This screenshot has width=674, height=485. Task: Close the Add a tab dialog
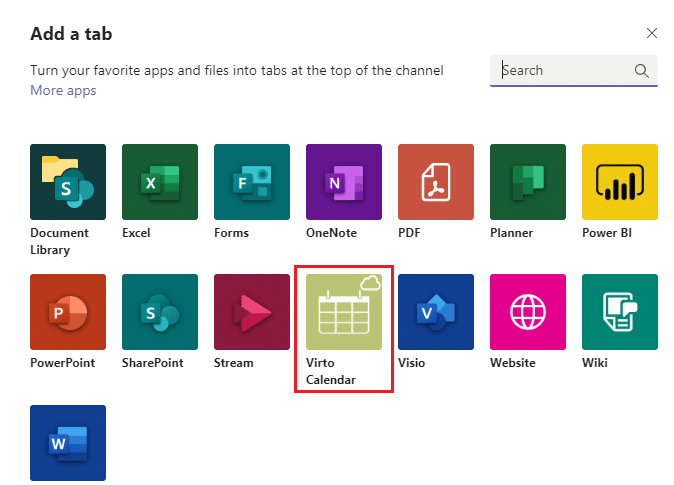click(x=652, y=33)
